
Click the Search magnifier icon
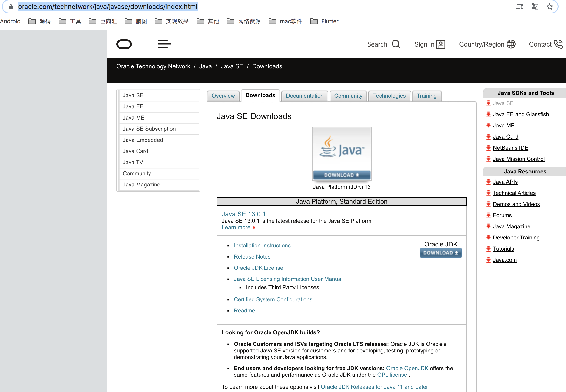[396, 44]
